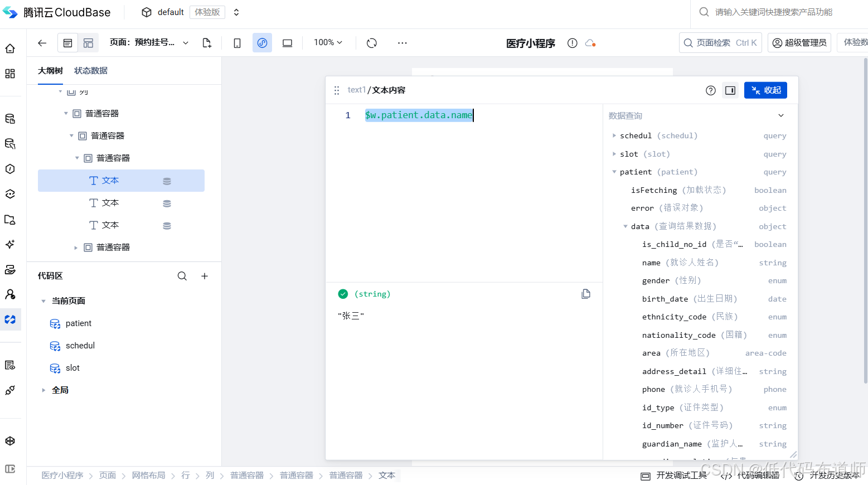
Task: Select mini program preview mode icon
Action: [x=262, y=43]
